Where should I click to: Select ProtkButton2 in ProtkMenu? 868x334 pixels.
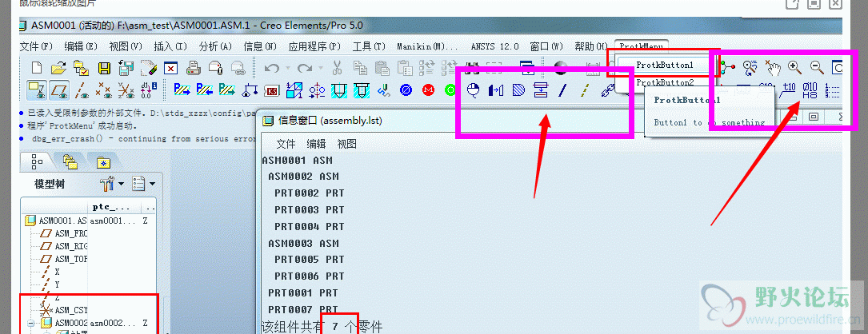point(664,82)
